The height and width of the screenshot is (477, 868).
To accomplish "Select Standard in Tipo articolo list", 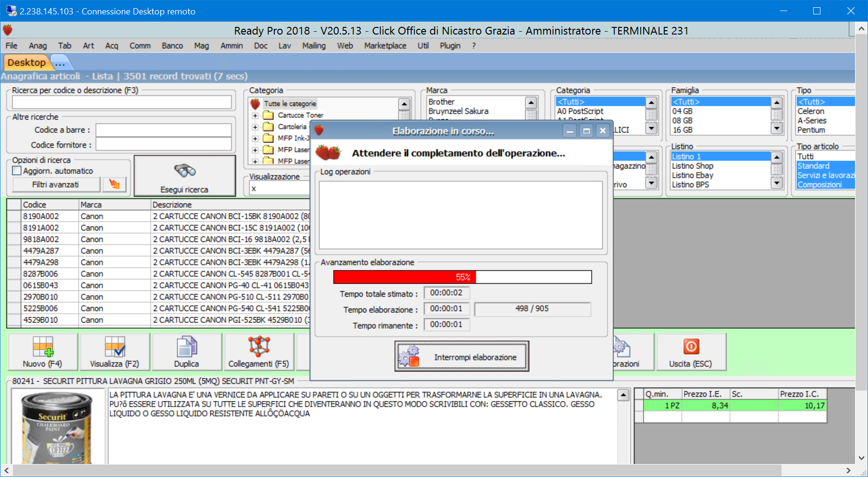I will [x=813, y=166].
